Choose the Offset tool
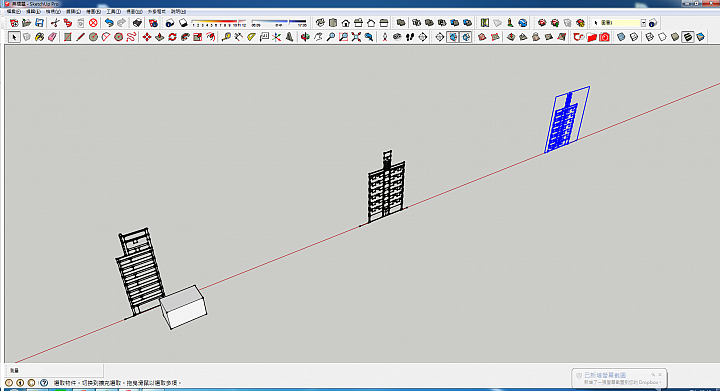This screenshot has height=391, width=720. [x=211, y=37]
